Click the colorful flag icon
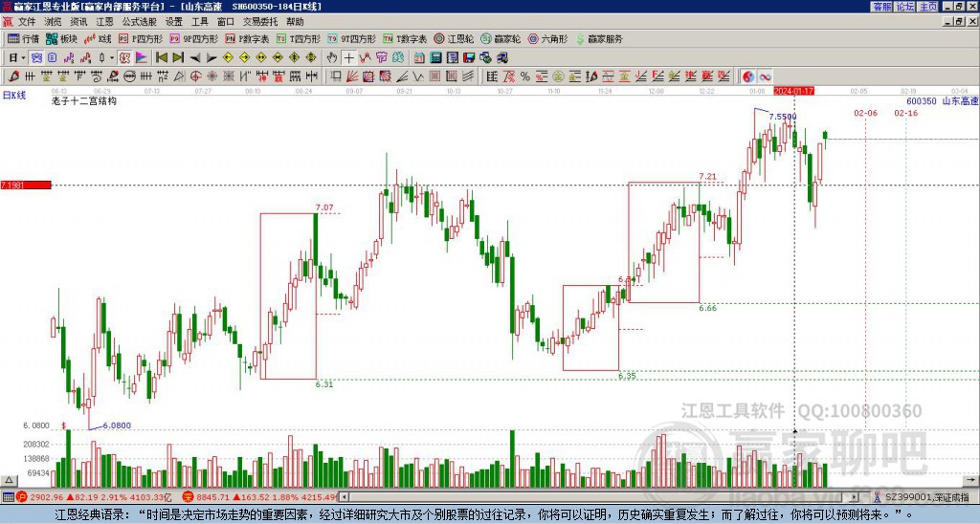The height and width of the screenshot is (524, 980). 142,58
